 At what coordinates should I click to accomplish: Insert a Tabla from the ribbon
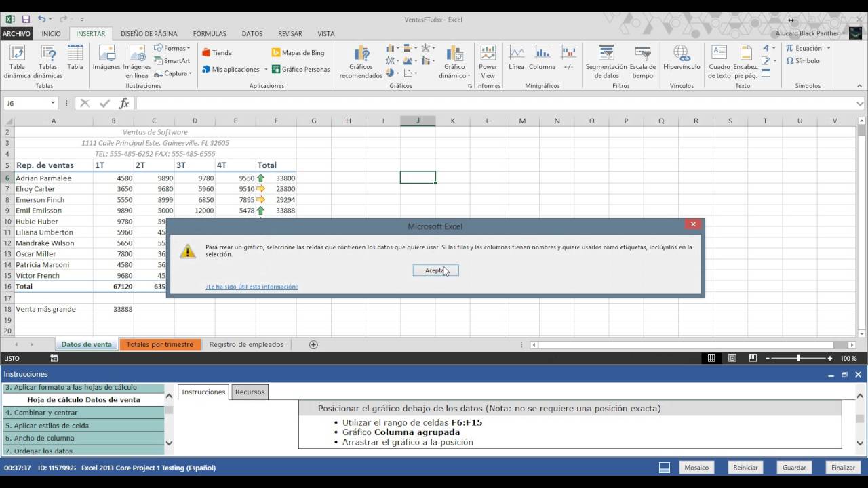point(75,58)
